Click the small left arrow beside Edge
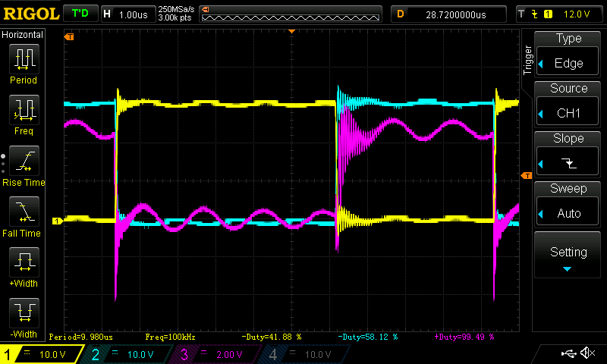This screenshot has height=364, width=607. pyautogui.click(x=541, y=64)
